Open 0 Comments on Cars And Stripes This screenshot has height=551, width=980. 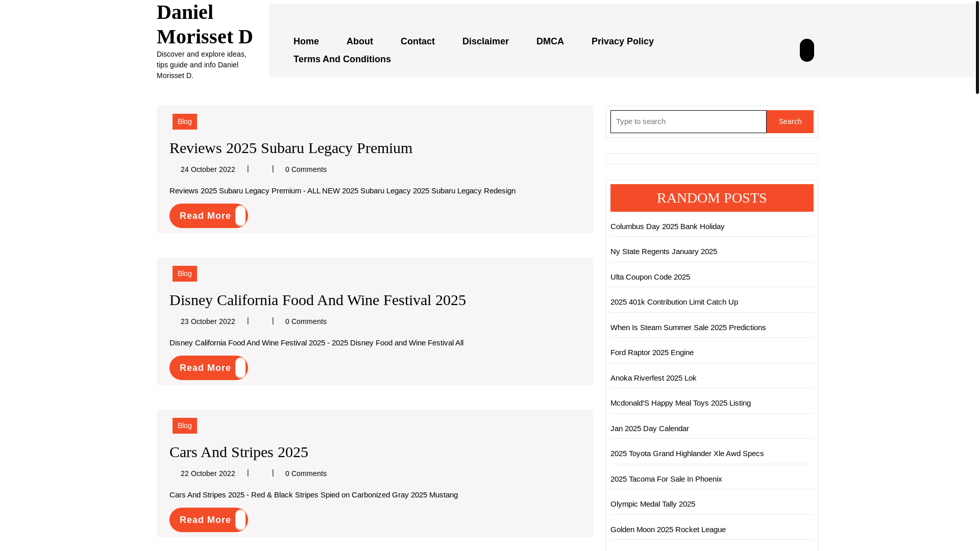306,473
